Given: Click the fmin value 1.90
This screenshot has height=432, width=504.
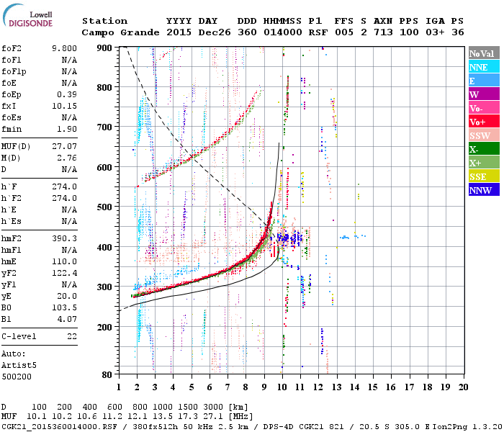Looking at the screenshot, I should tap(67, 129).
